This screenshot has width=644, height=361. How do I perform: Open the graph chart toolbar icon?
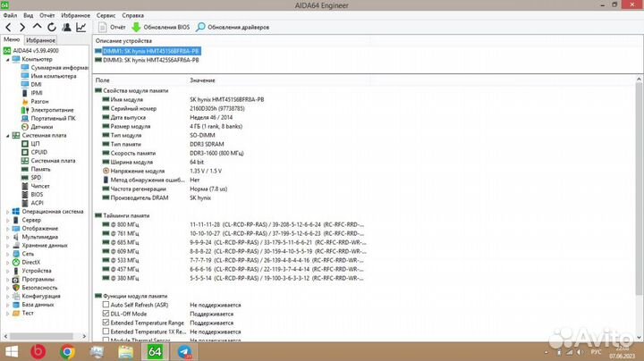(x=81, y=27)
